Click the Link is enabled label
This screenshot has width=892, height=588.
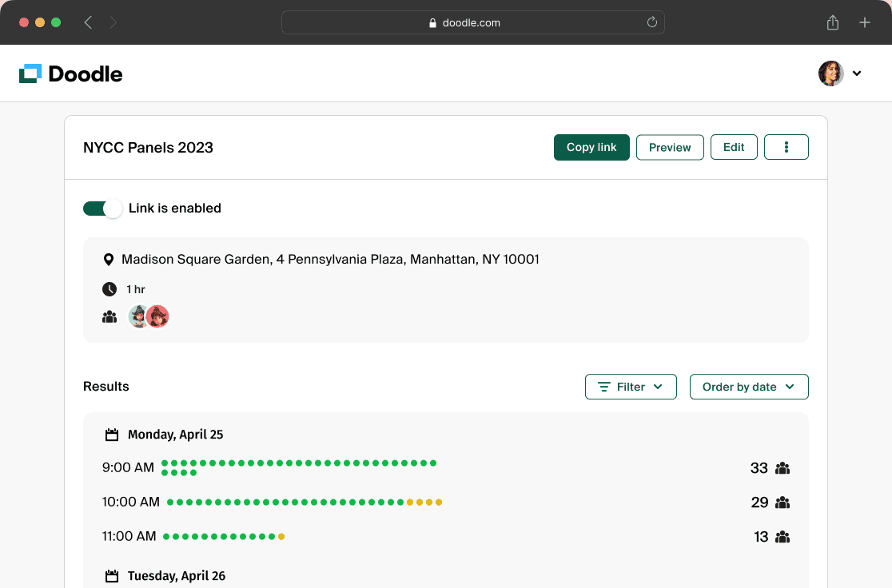[175, 209]
